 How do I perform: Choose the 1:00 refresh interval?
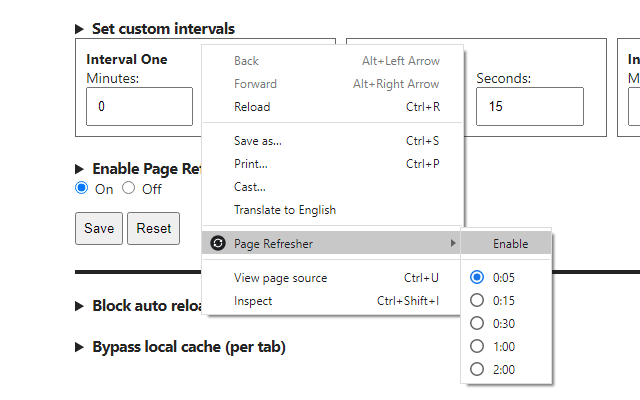477,346
